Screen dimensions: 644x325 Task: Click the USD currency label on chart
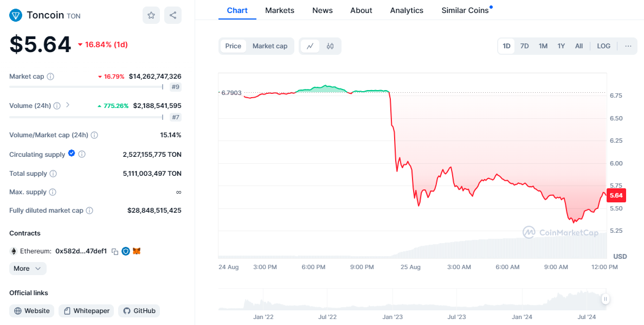[x=620, y=257]
